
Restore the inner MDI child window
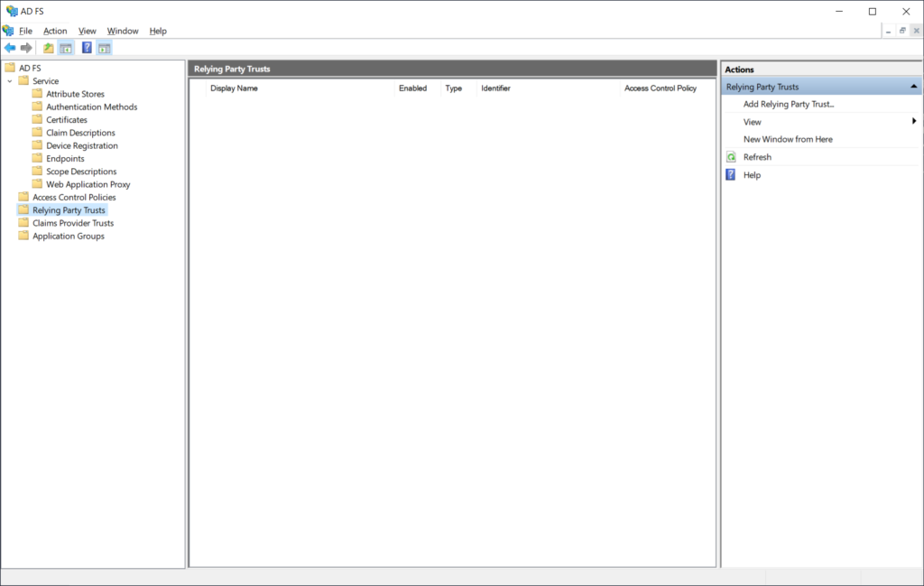902,31
